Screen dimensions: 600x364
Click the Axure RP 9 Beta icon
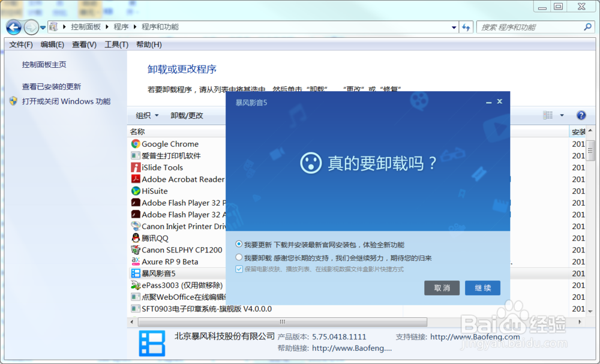136,261
